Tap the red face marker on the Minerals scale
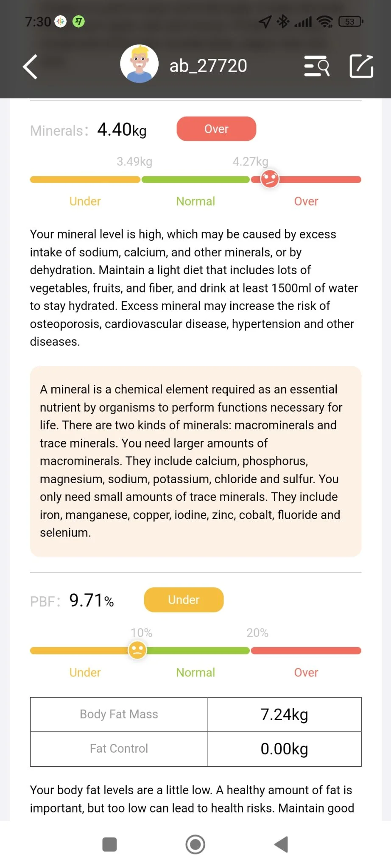Image resolution: width=391 pixels, height=868 pixels. click(270, 179)
